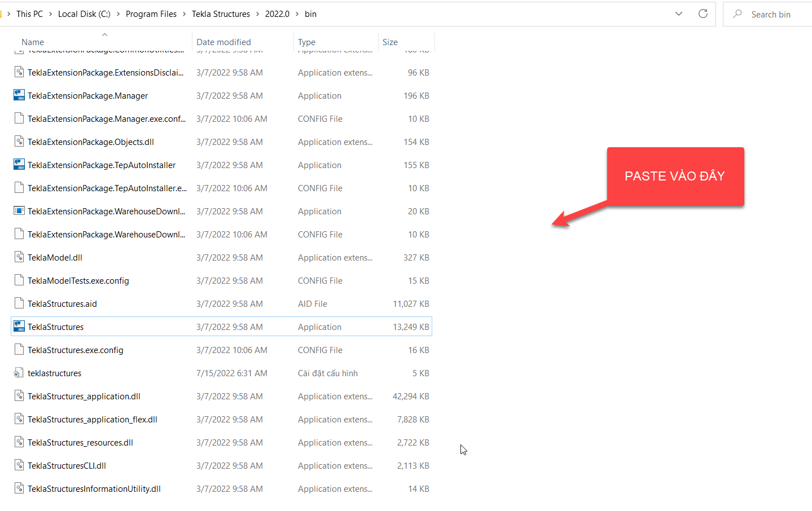Sort by Type column header

coord(306,42)
